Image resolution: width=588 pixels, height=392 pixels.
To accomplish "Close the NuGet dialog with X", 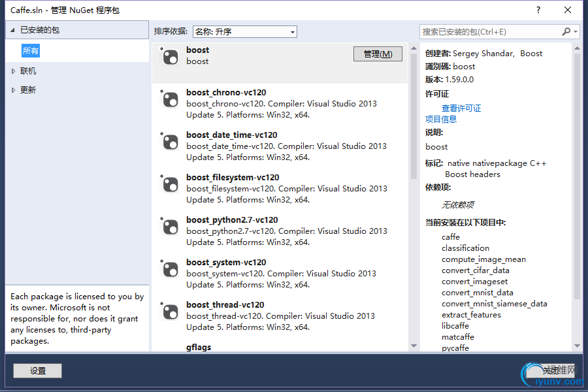I will (567, 10).
